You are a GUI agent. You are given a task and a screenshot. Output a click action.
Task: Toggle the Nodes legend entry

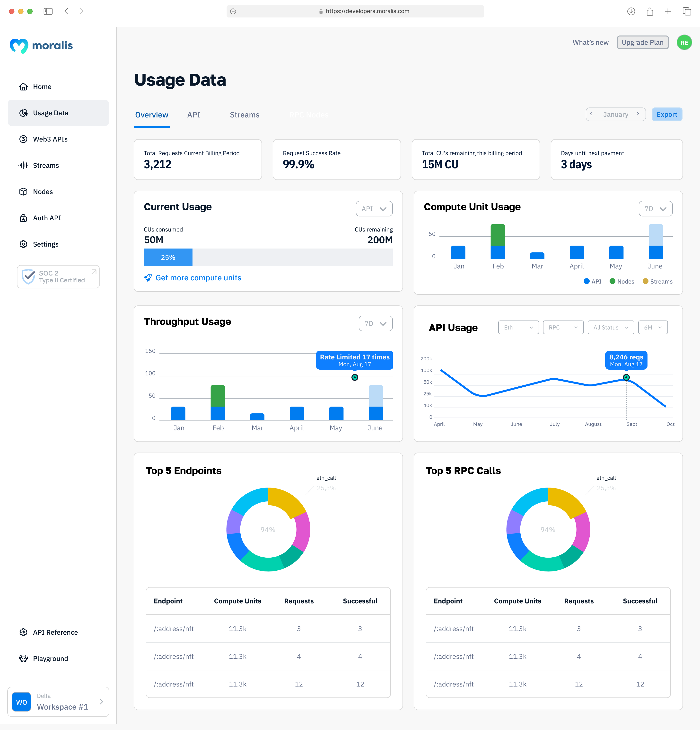pyautogui.click(x=621, y=282)
